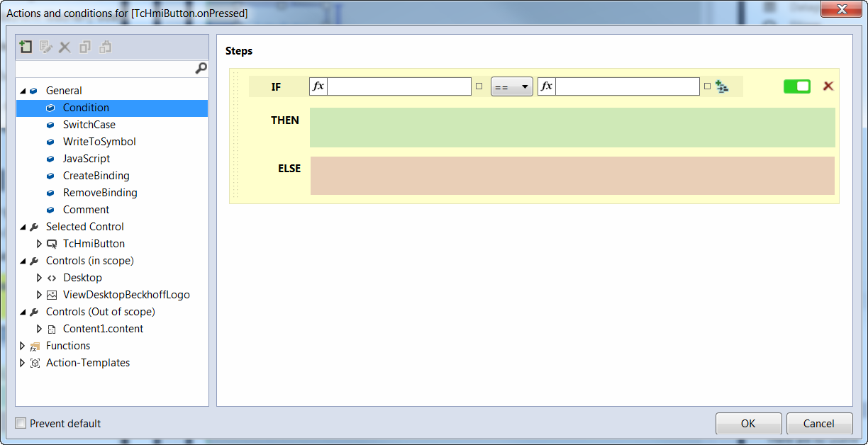Click the Desktop code icon
Image resolution: width=868 pixels, height=445 pixels.
51,278
